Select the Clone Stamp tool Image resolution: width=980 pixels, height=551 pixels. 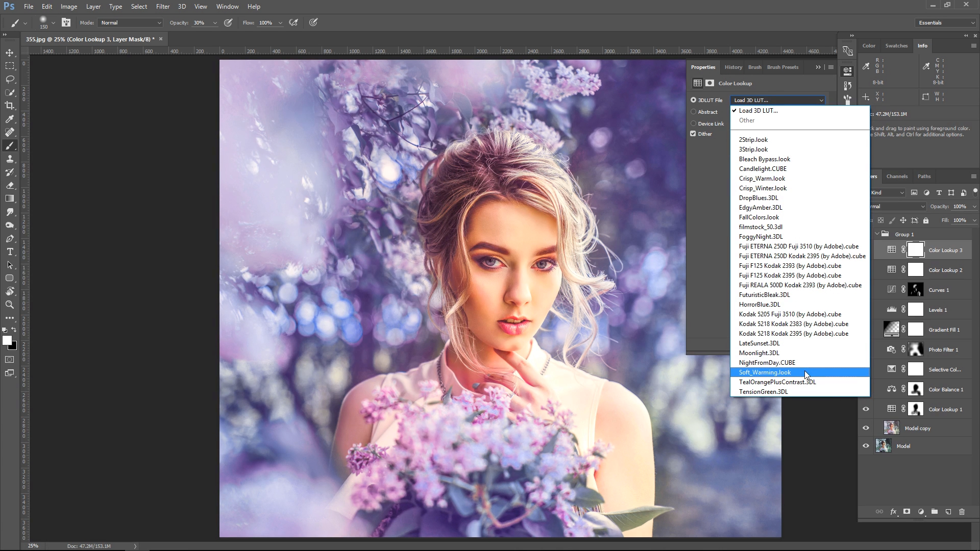pos(10,159)
